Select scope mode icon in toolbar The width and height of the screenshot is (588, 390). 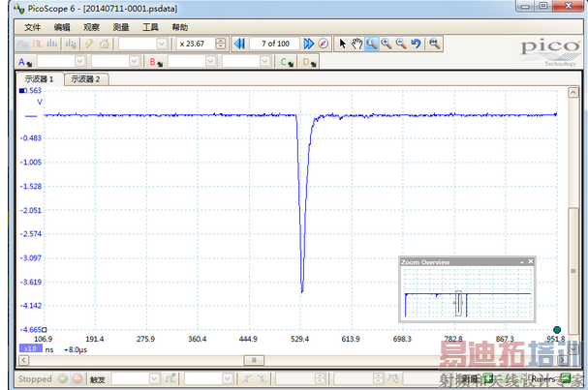click(x=22, y=44)
